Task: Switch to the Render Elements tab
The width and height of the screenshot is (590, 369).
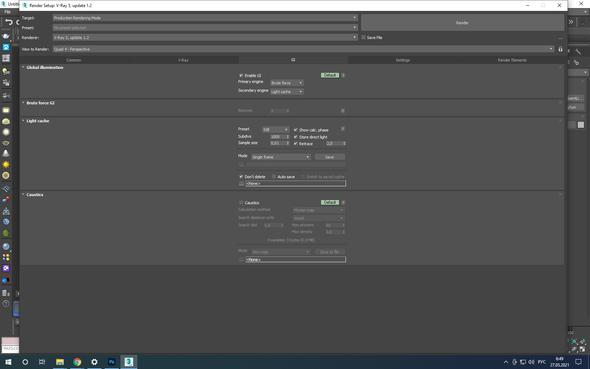Action: [x=512, y=60]
